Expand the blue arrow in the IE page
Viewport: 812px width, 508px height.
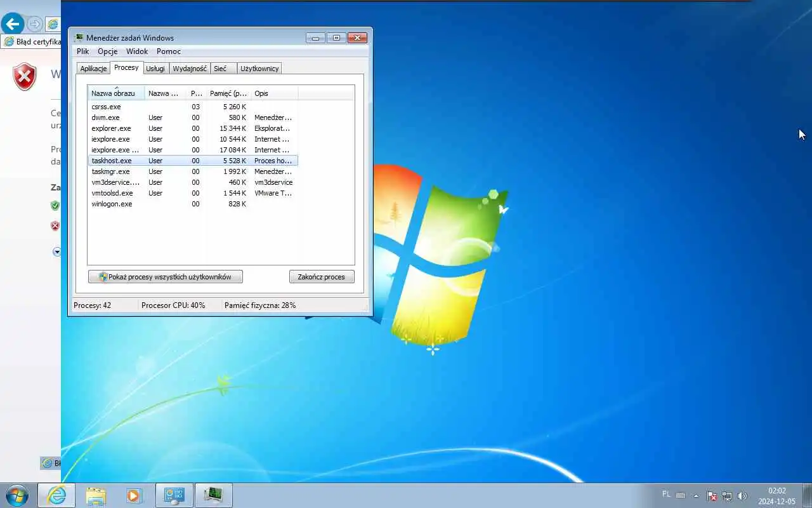[x=56, y=251]
